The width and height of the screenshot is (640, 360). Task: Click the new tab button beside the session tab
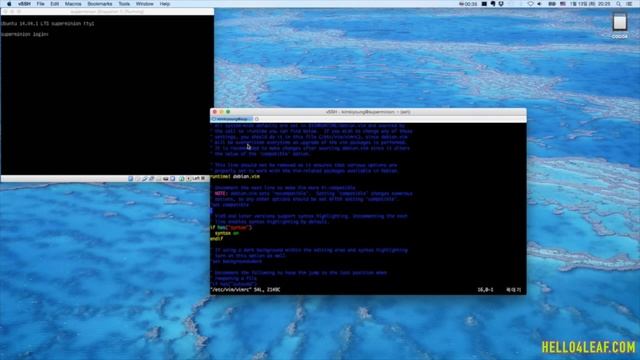click(x=257, y=119)
